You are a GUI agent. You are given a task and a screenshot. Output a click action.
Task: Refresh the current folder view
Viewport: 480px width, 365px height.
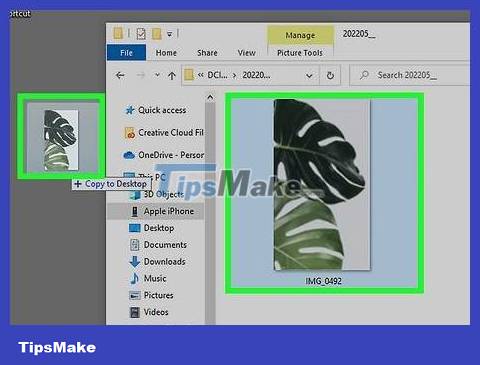coord(330,76)
